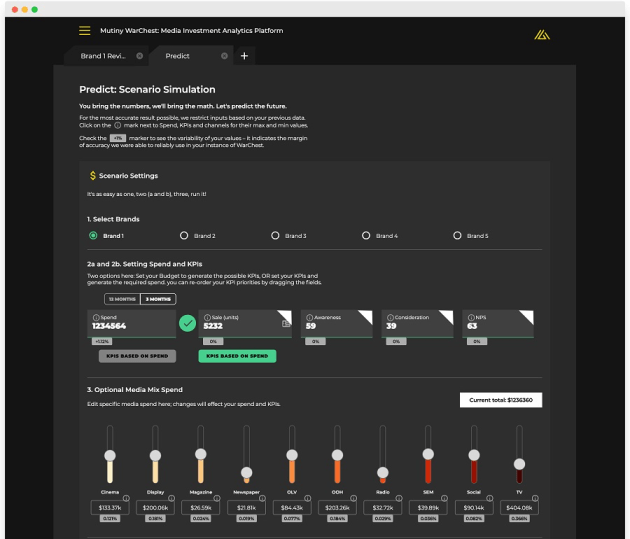The image size is (630, 539).
Task: Click the info icon for Radio channel
Action: [399, 498]
